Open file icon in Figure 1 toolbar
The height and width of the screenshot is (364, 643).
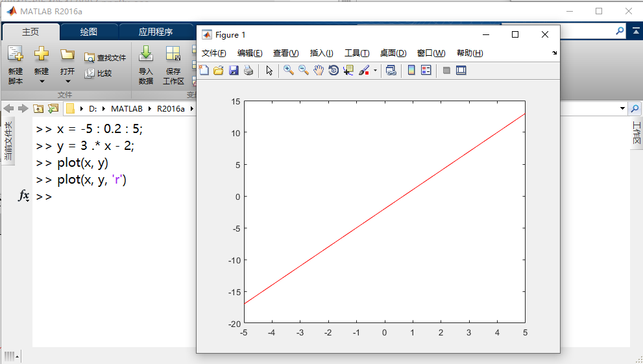(219, 71)
